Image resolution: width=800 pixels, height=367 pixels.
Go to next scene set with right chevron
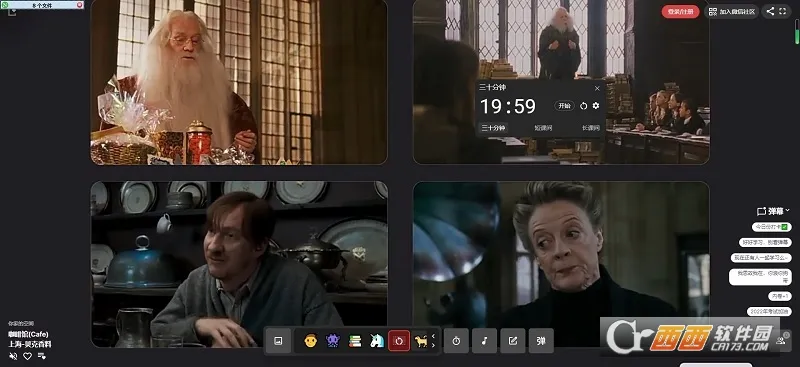433,346
